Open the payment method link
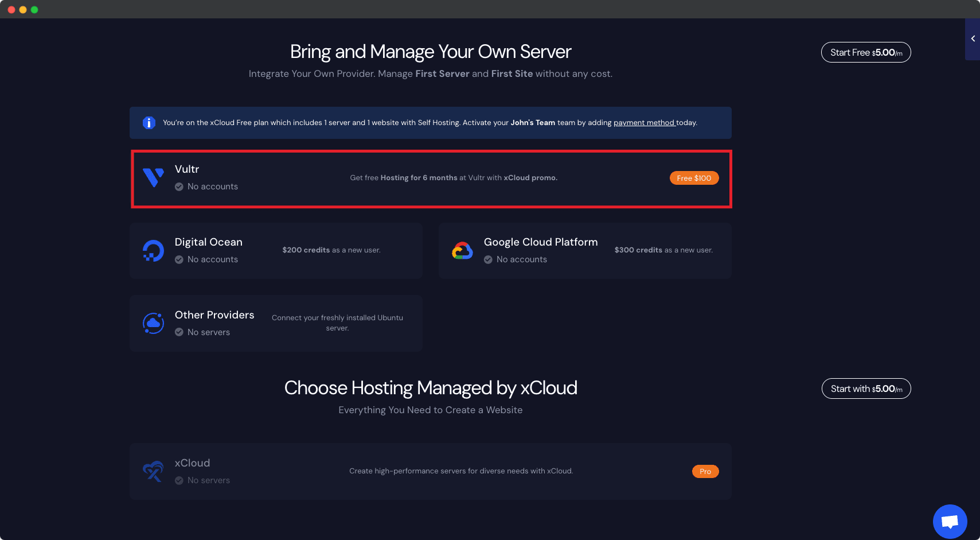The image size is (980, 540). [643, 122]
